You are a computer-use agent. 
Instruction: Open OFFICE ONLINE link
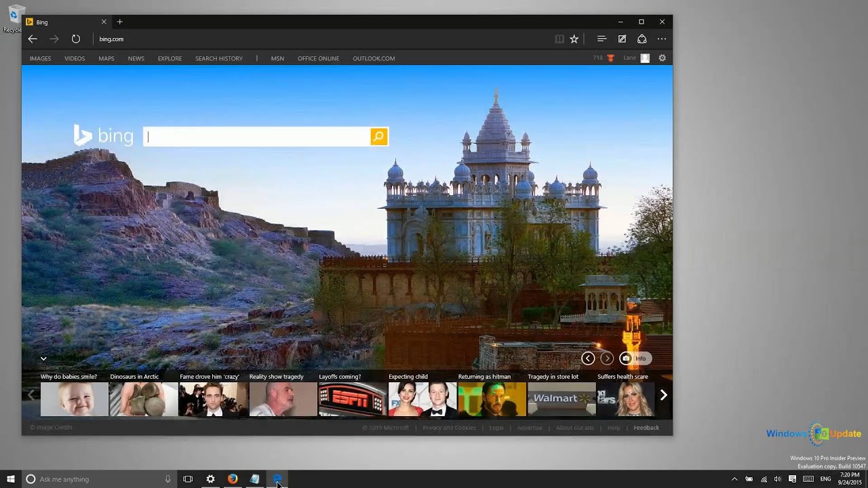[x=318, y=58]
